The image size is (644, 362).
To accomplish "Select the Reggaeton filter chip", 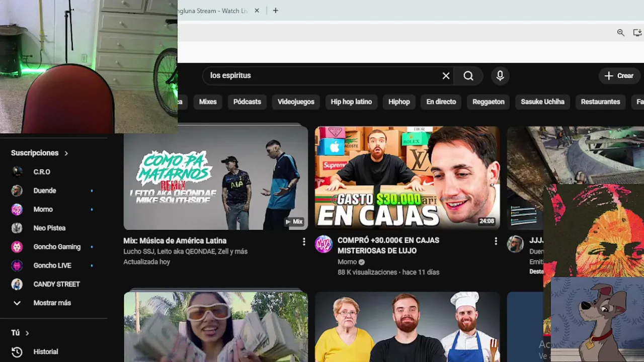I will [489, 102].
